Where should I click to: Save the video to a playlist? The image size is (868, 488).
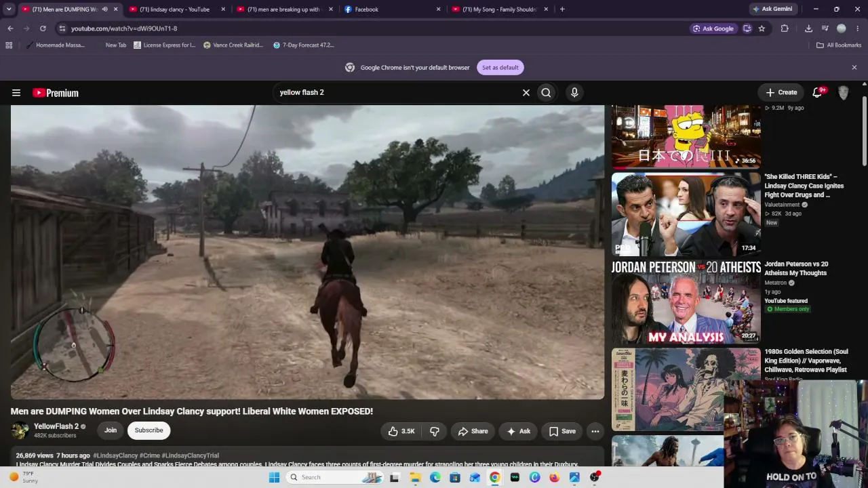pos(562,431)
